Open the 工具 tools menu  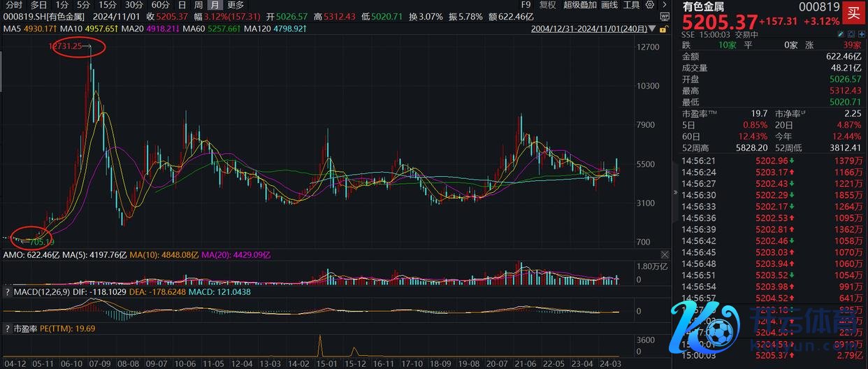631,5
